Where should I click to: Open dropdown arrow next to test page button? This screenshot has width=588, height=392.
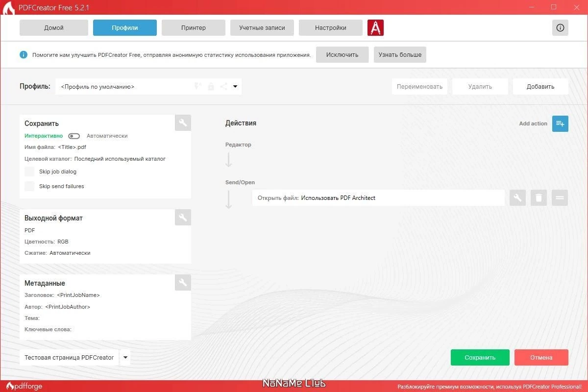pyautogui.click(x=125, y=357)
